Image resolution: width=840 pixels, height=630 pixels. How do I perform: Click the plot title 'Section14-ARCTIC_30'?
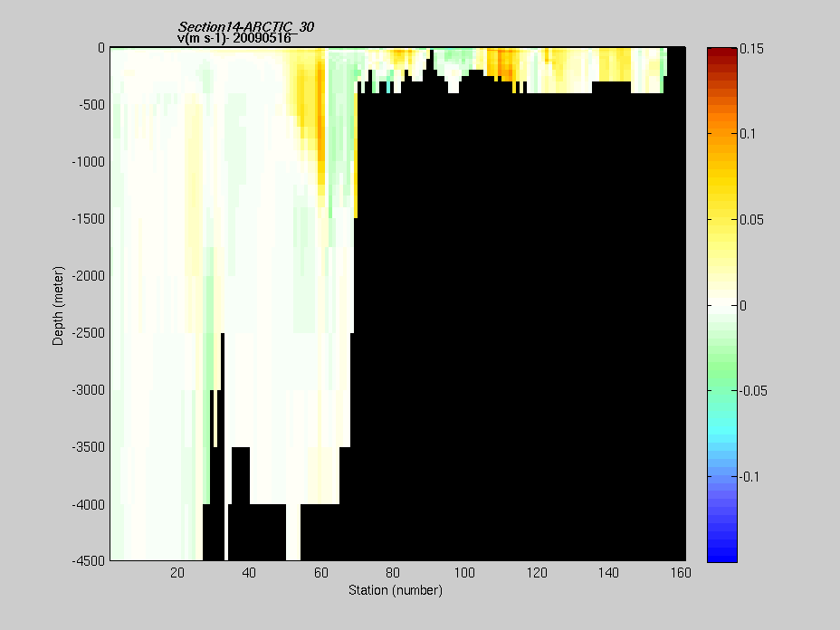point(246,27)
